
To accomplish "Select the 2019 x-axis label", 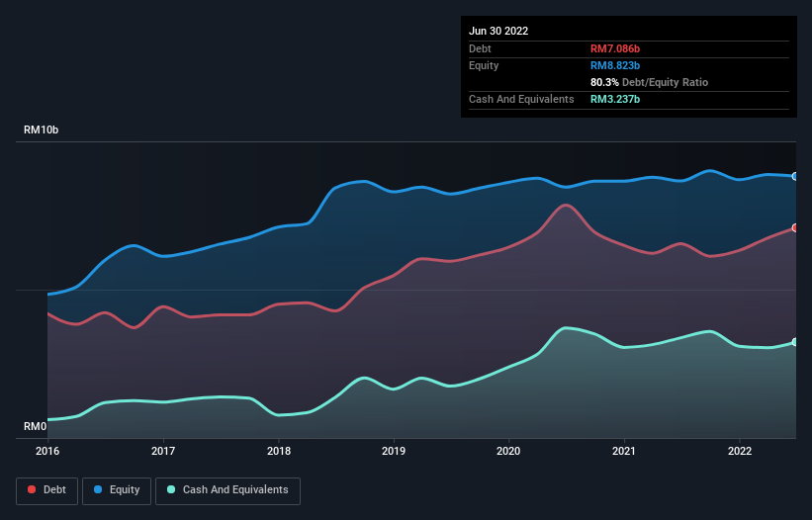I will coord(394,451).
